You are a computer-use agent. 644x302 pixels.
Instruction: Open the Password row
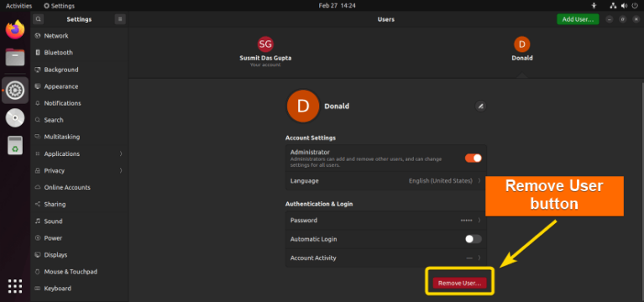click(385, 221)
